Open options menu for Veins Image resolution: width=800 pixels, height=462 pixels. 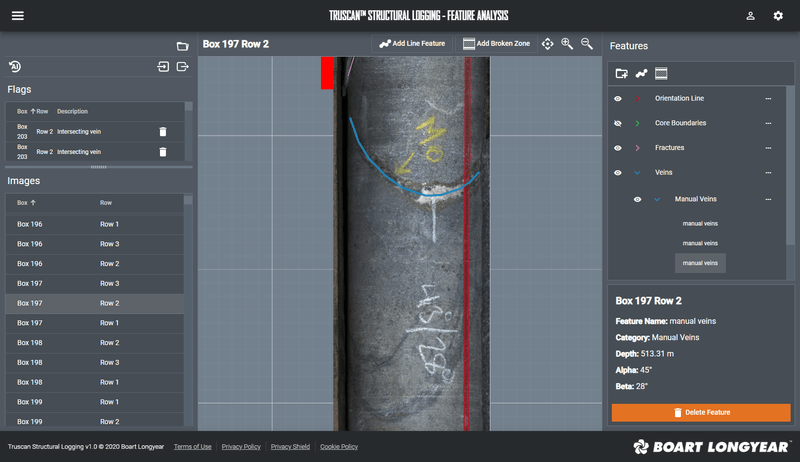(x=768, y=173)
